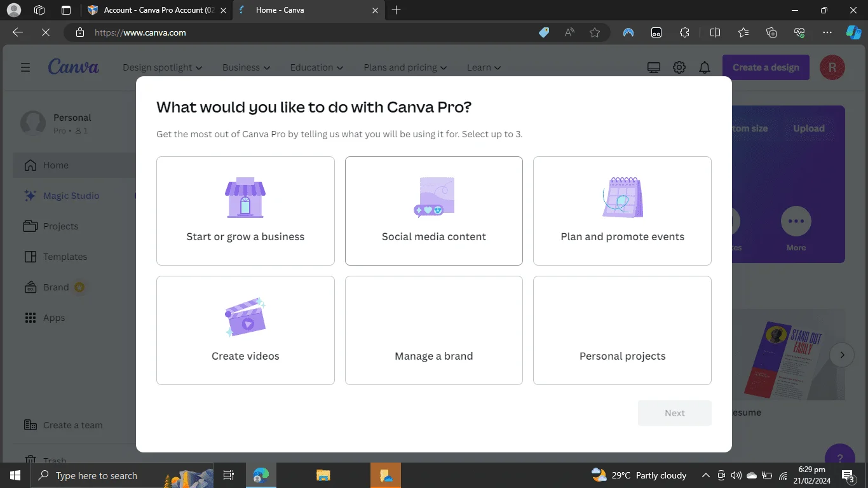Click the Create a design button
Viewport: 868px width, 488px height.
(x=766, y=67)
